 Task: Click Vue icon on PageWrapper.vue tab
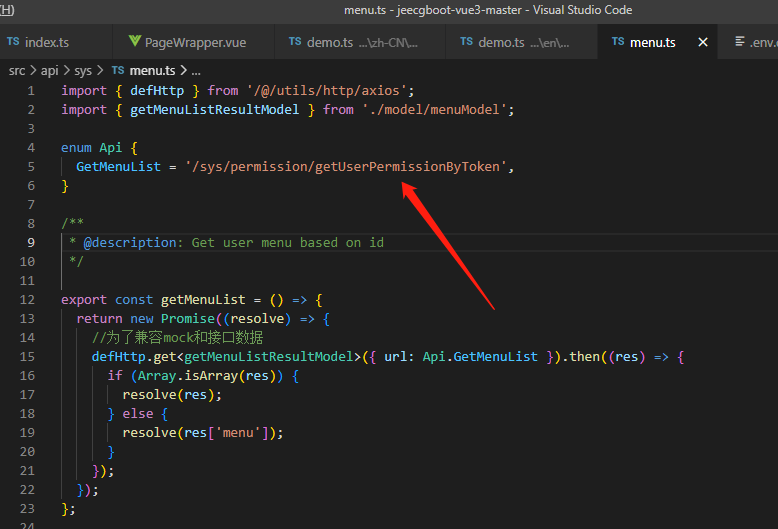(134, 41)
